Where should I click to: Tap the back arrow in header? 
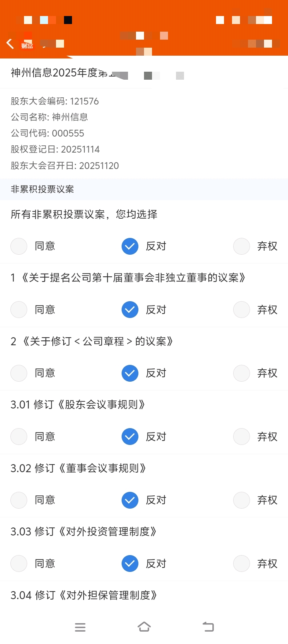(x=10, y=44)
